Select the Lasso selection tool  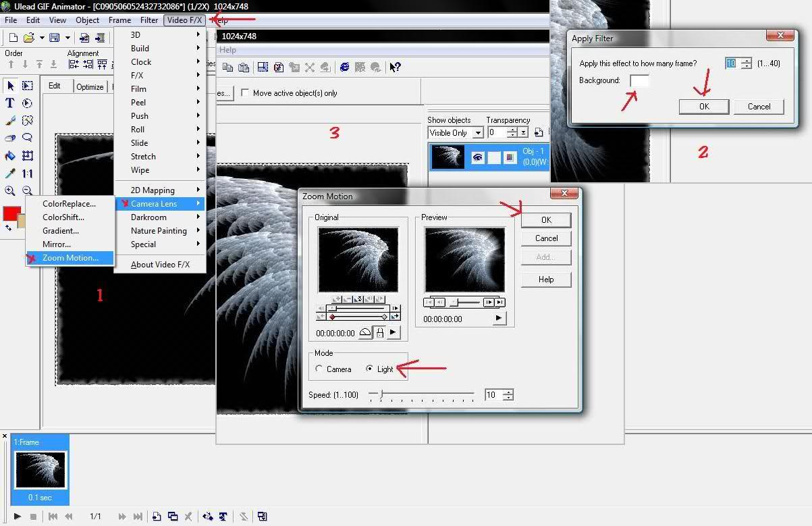pos(28,138)
